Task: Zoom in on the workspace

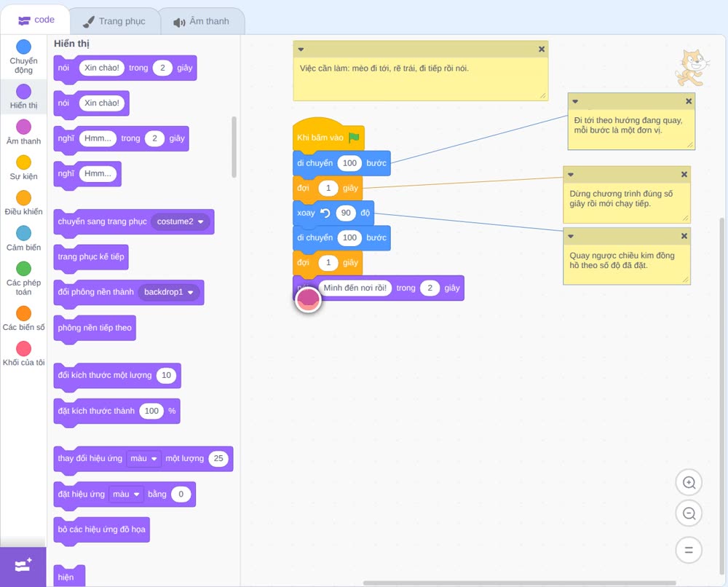Action: click(x=689, y=483)
